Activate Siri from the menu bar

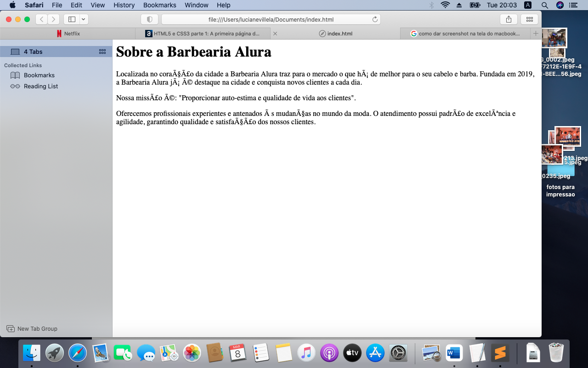coord(560,5)
